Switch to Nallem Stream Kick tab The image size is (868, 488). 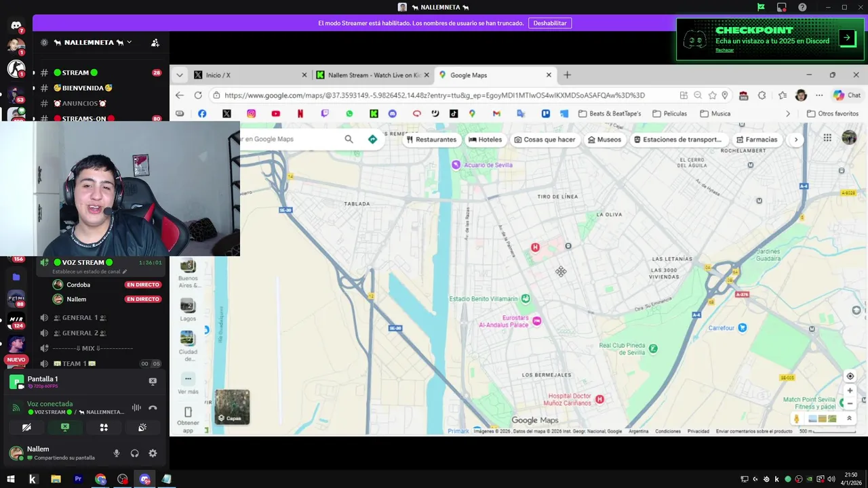[372, 75]
